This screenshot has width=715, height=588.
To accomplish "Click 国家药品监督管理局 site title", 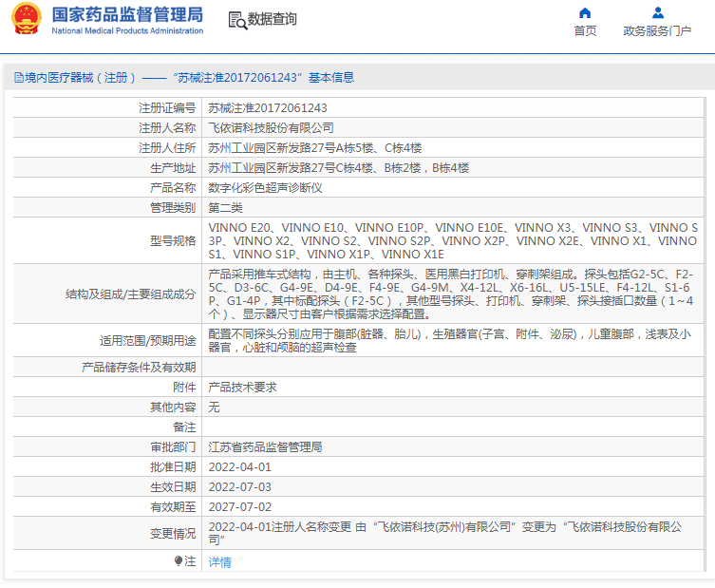I will pos(127,15).
